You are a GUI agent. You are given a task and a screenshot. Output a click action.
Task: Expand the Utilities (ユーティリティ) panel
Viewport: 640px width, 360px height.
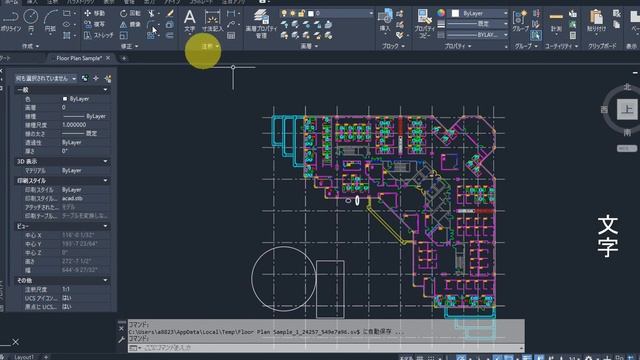[562, 46]
